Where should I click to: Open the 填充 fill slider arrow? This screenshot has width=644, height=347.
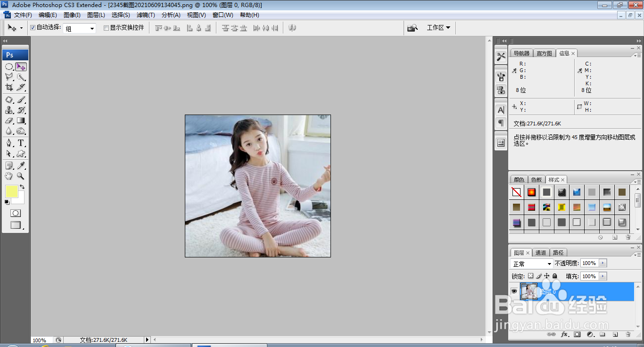click(603, 276)
